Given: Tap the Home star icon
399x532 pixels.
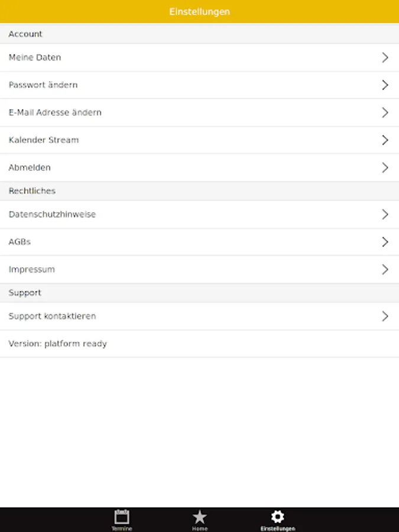Looking at the screenshot, I should tap(200, 517).
